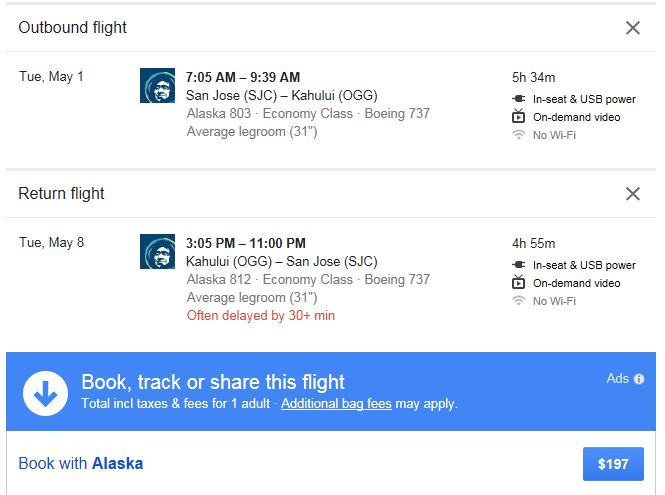The height and width of the screenshot is (495, 665).
Task: Click return flight No Wi-Fi icon
Action: pyautogui.click(x=519, y=301)
